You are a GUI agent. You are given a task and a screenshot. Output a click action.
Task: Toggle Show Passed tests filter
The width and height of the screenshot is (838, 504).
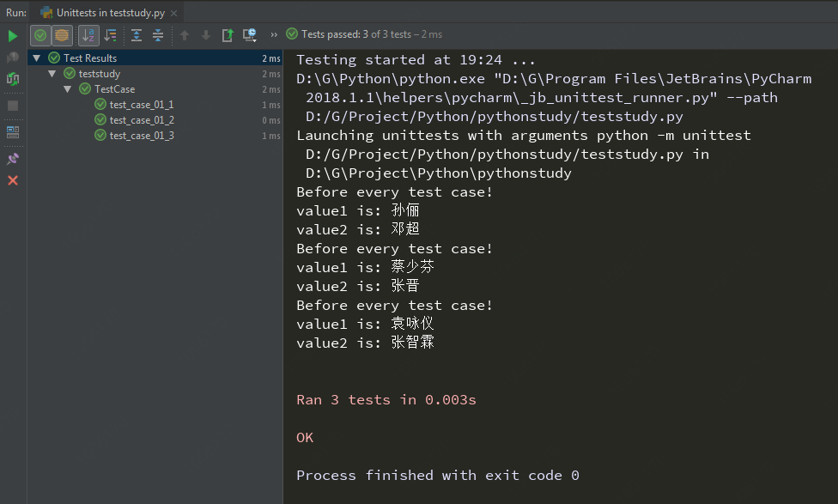40,36
